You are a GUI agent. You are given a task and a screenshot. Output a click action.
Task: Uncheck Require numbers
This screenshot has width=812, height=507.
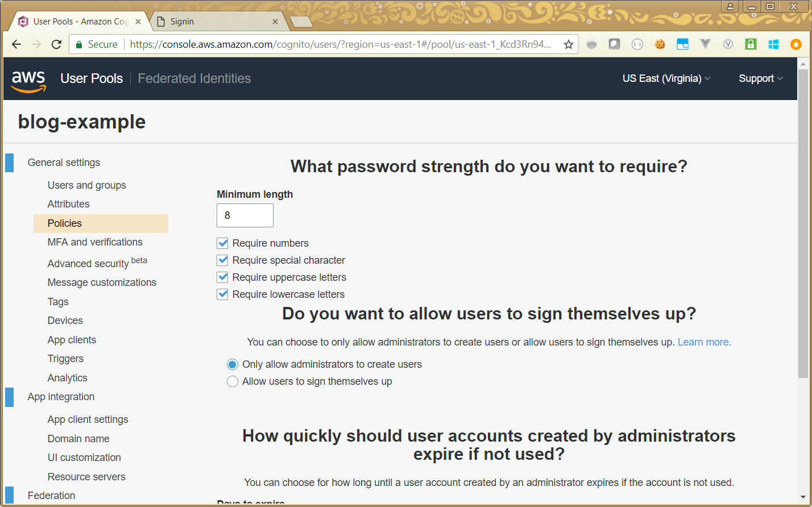click(x=222, y=243)
